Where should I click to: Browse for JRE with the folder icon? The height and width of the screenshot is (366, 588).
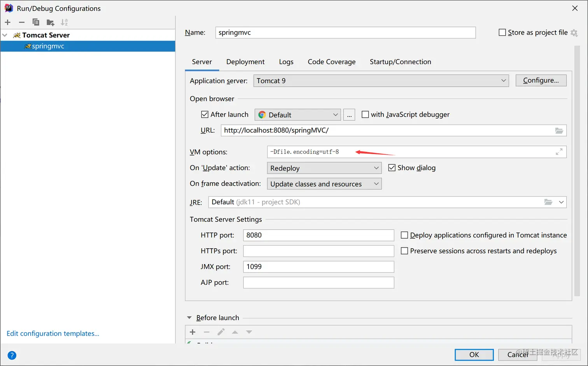(x=548, y=202)
